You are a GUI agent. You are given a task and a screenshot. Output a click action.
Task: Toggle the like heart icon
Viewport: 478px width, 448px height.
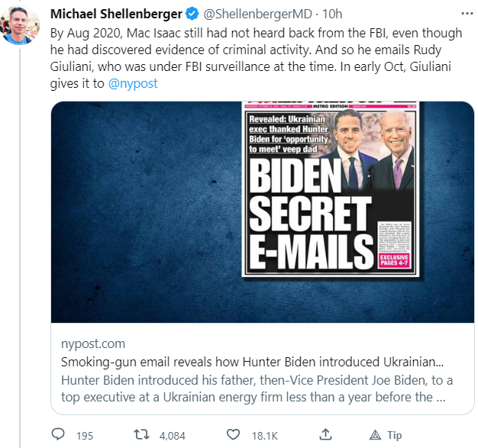(x=231, y=434)
